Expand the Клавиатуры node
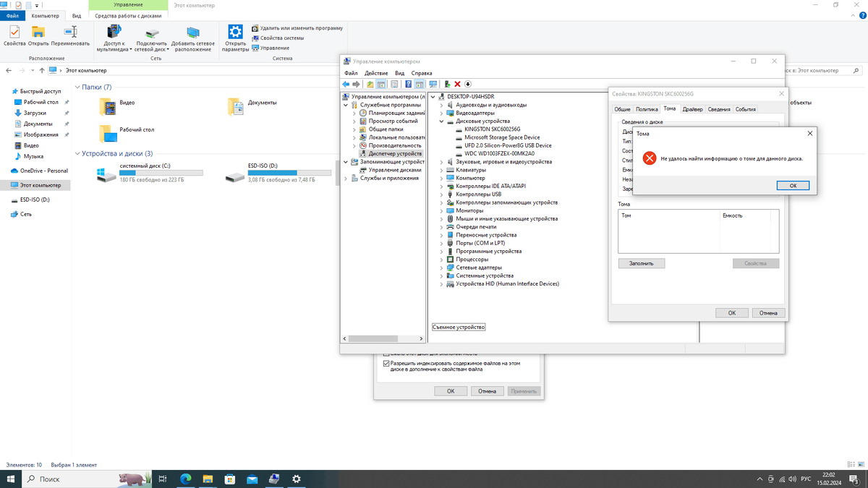 tap(442, 170)
